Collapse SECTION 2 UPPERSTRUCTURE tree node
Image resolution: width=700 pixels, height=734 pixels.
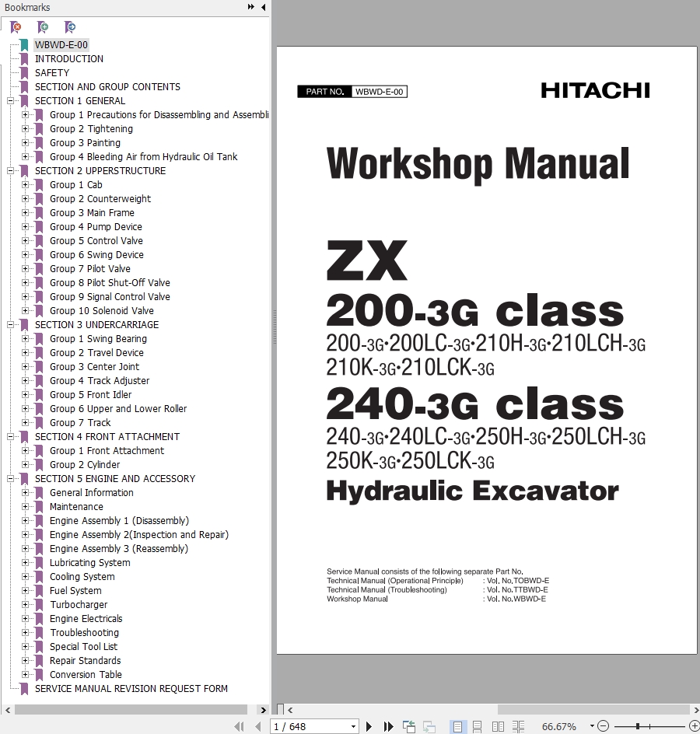[x=10, y=171]
